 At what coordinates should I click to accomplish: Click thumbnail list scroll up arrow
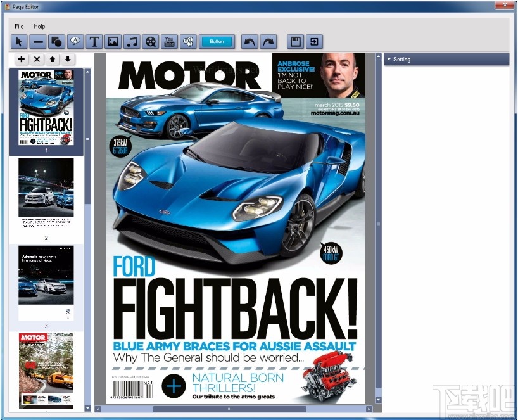point(87,72)
